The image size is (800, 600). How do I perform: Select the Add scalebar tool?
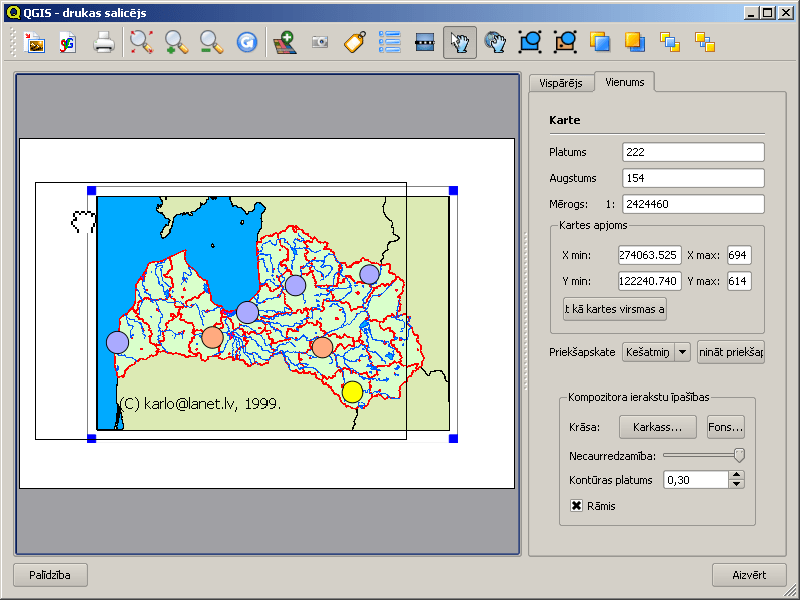pos(424,43)
